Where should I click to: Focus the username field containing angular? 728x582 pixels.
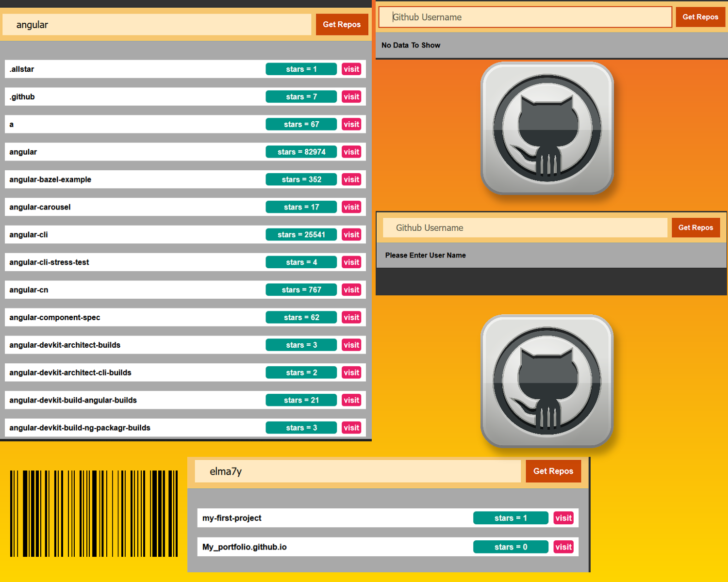(156, 25)
